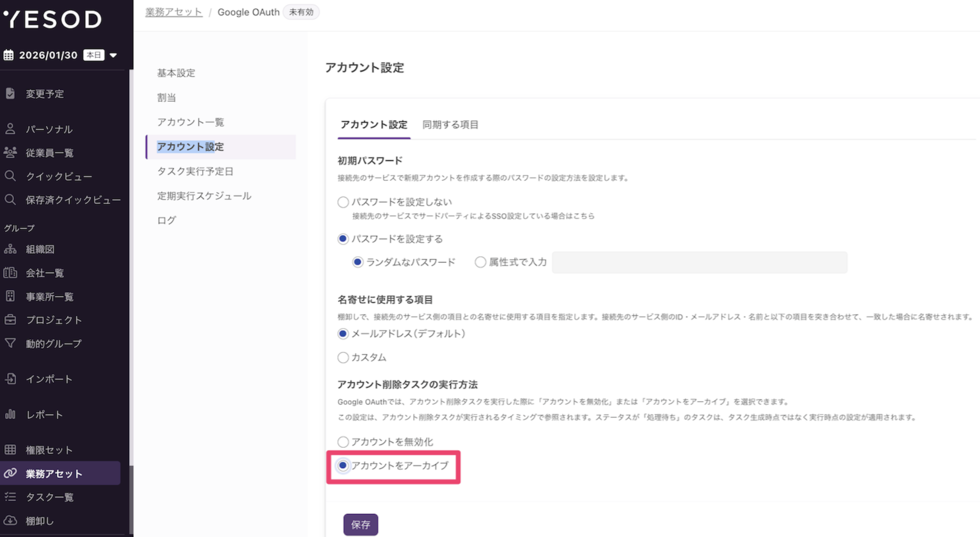Open 割当 in the settings menu
The width and height of the screenshot is (980, 537).
point(166,97)
